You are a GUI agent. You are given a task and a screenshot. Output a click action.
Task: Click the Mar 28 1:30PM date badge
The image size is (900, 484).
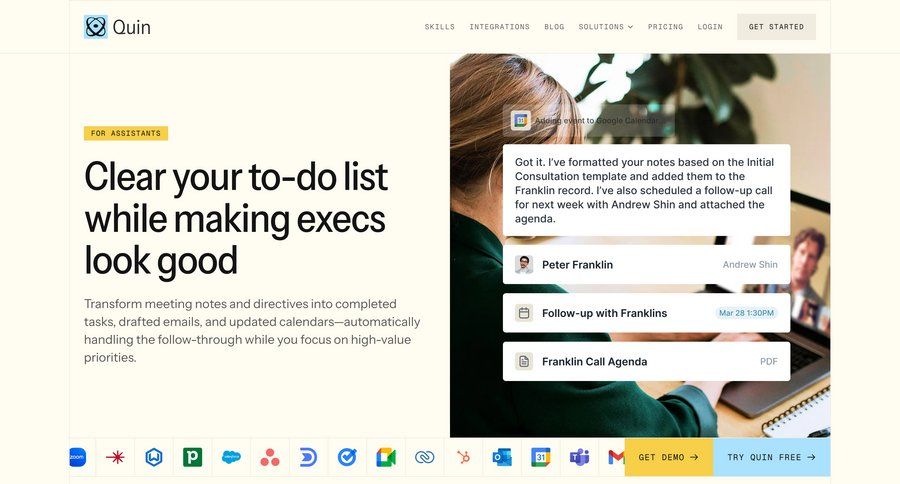(746, 313)
